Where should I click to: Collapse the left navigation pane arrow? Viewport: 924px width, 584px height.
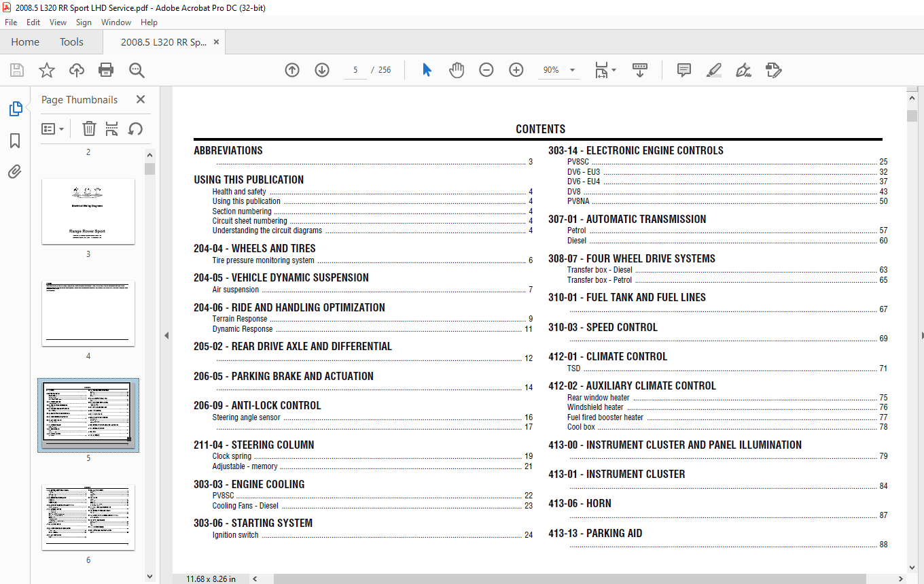pos(166,335)
